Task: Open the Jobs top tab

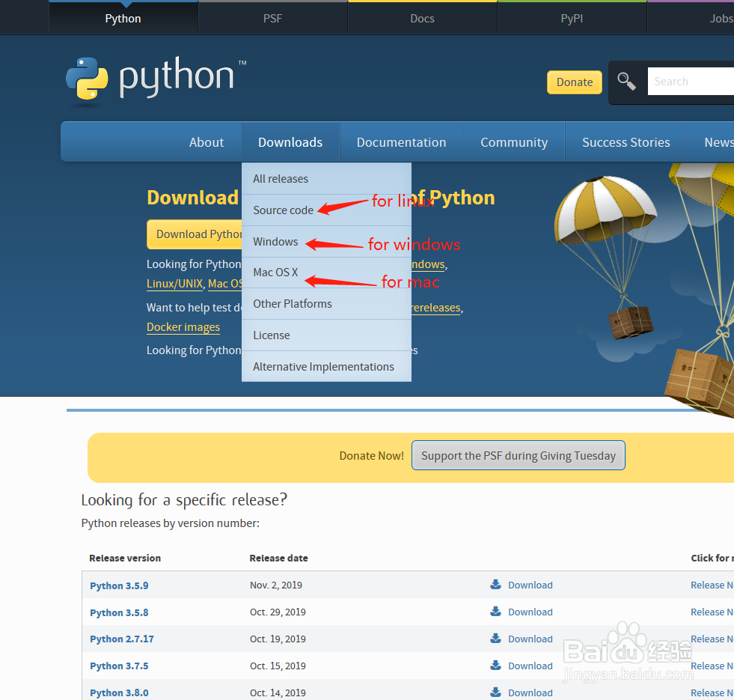Action: pyautogui.click(x=691, y=18)
